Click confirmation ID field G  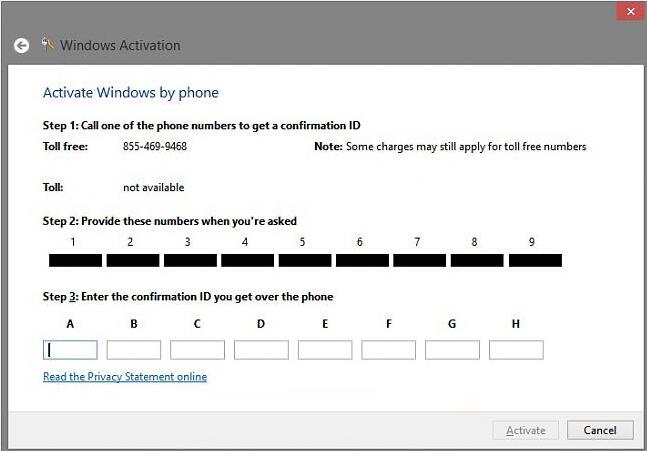coord(452,350)
